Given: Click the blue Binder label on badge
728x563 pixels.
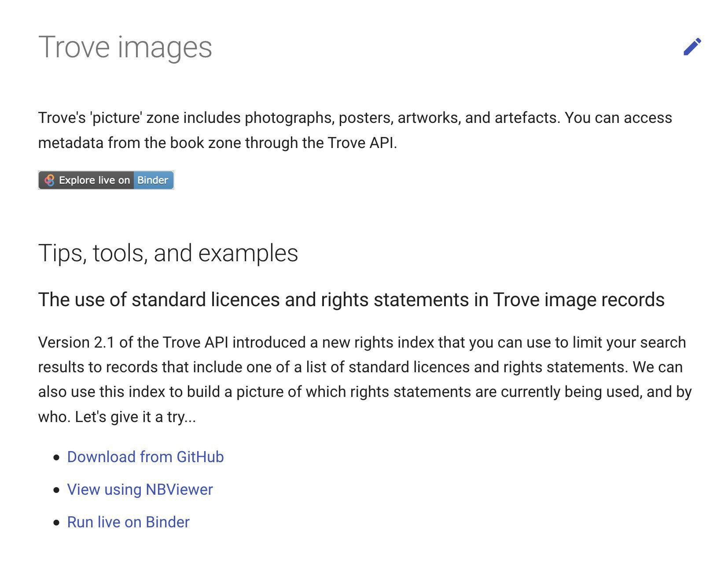Looking at the screenshot, I should click(153, 180).
